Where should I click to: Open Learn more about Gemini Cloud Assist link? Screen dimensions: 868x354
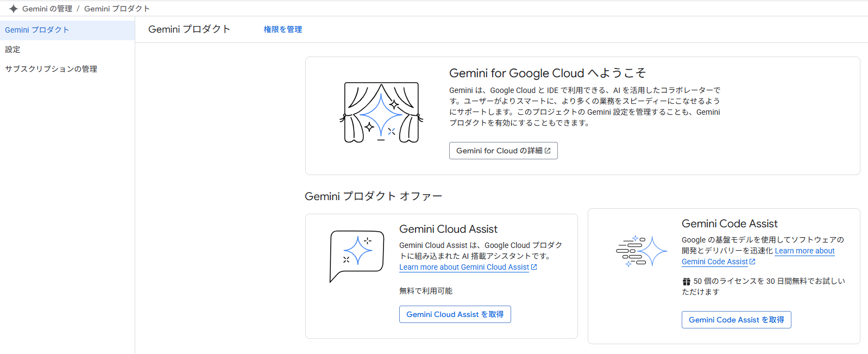464,267
